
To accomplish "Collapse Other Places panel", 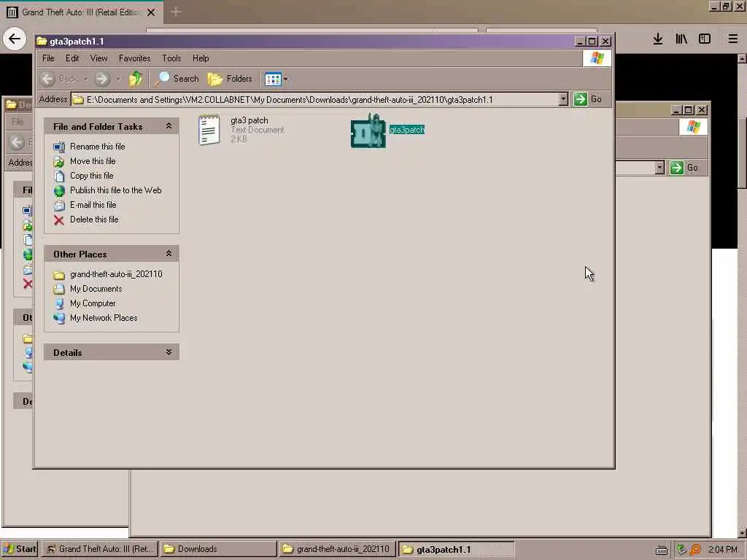I will (169, 254).
